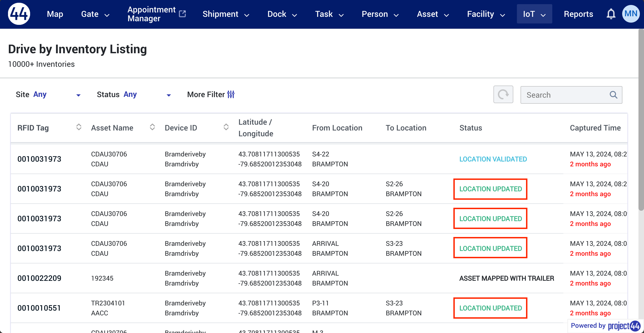Click the To Location column header
The image size is (644, 333).
click(x=406, y=128)
